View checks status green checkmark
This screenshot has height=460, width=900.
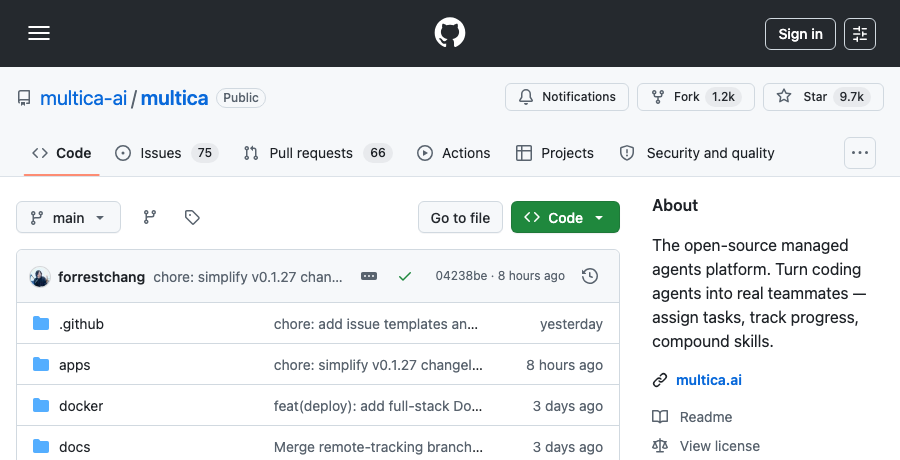point(405,277)
